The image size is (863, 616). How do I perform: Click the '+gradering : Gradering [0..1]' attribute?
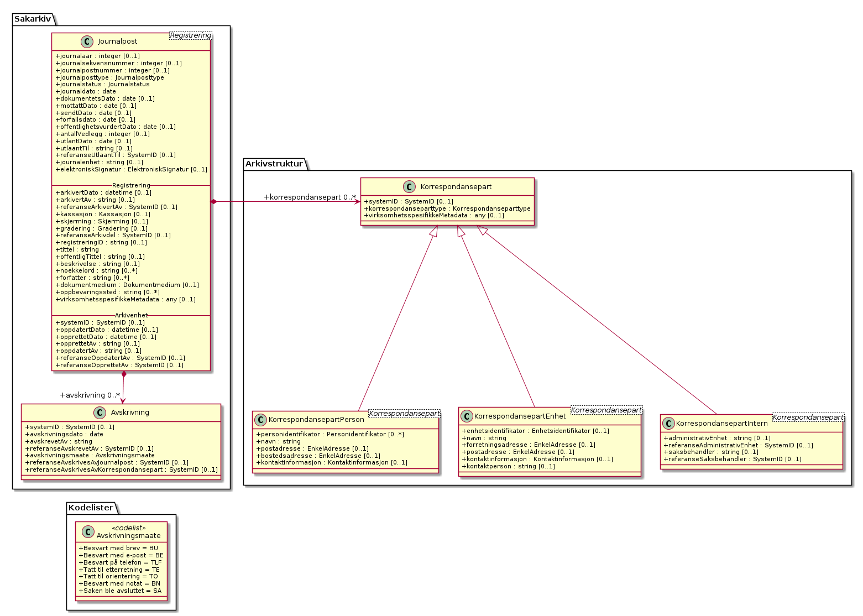click(x=102, y=229)
